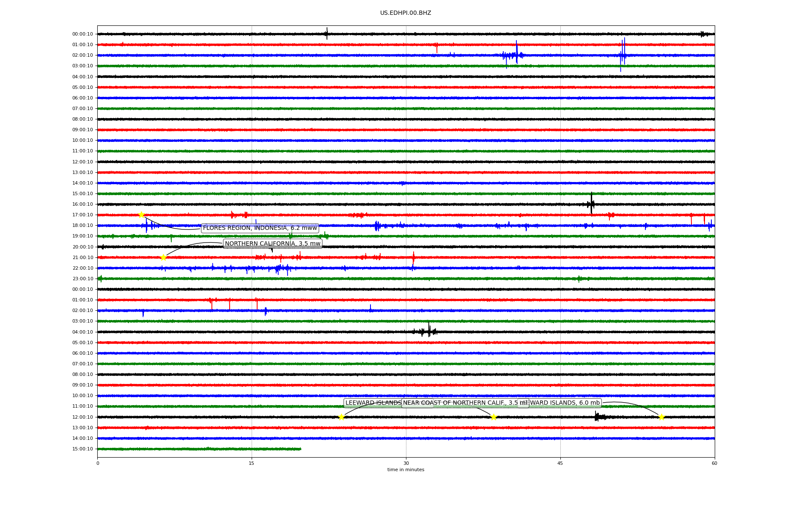Click the 16:00:10 row time label
This screenshot has height=508, width=812.
coord(82,204)
